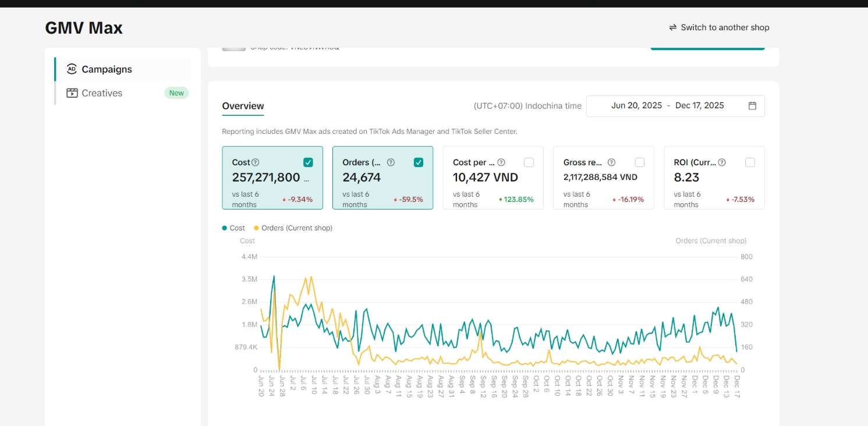Click the 2,117,288,584 VND value
This screenshot has height=426, width=868.
(600, 177)
